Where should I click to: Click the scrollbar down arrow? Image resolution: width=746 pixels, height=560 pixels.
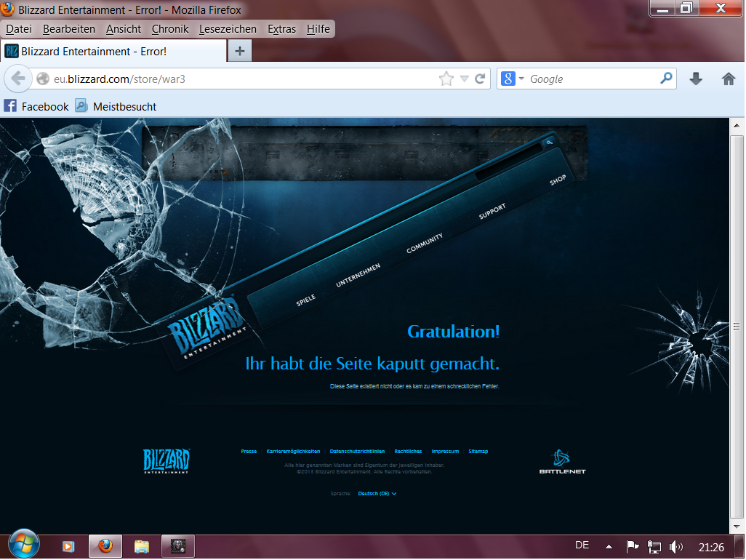(x=737, y=527)
